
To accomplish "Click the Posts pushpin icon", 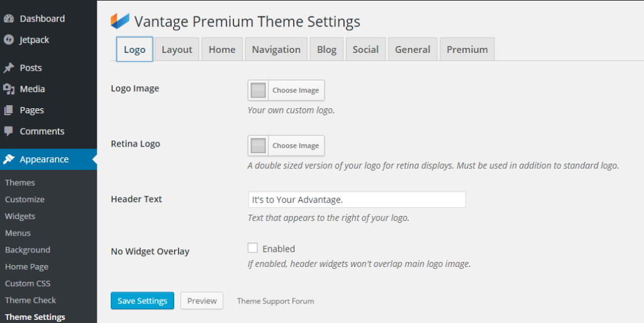I will (9, 67).
